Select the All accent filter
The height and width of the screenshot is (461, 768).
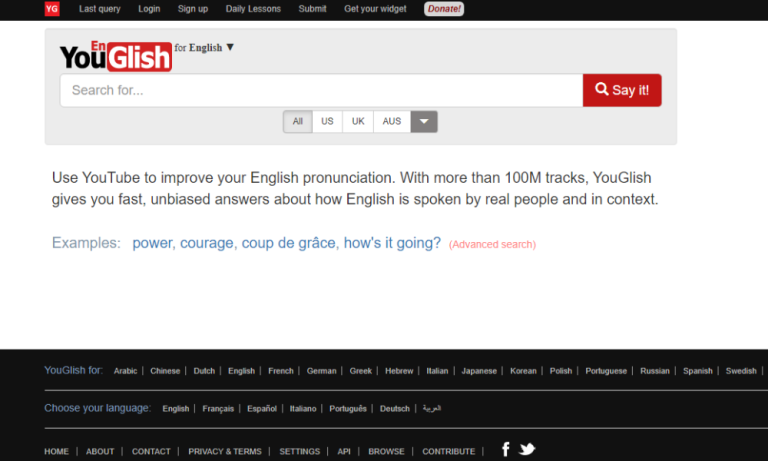click(298, 121)
